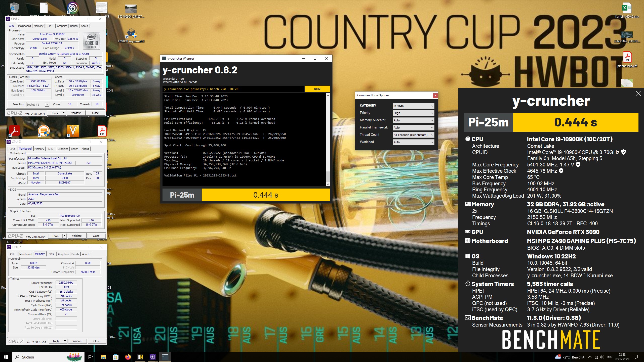Click the y-cruncher command line field

click(233, 89)
